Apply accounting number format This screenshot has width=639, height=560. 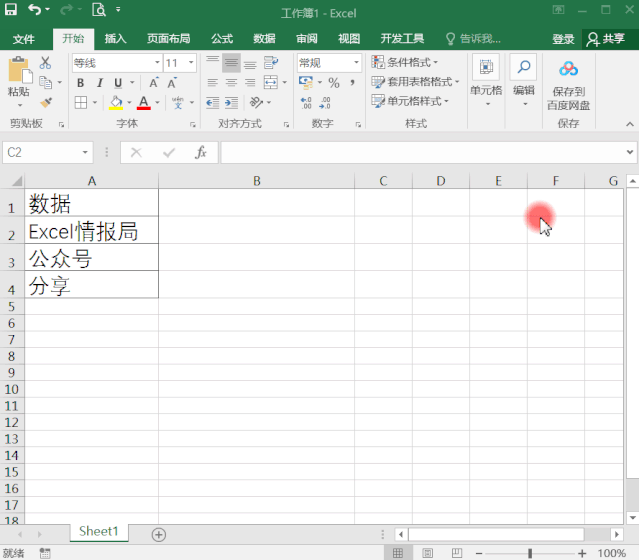[x=306, y=83]
